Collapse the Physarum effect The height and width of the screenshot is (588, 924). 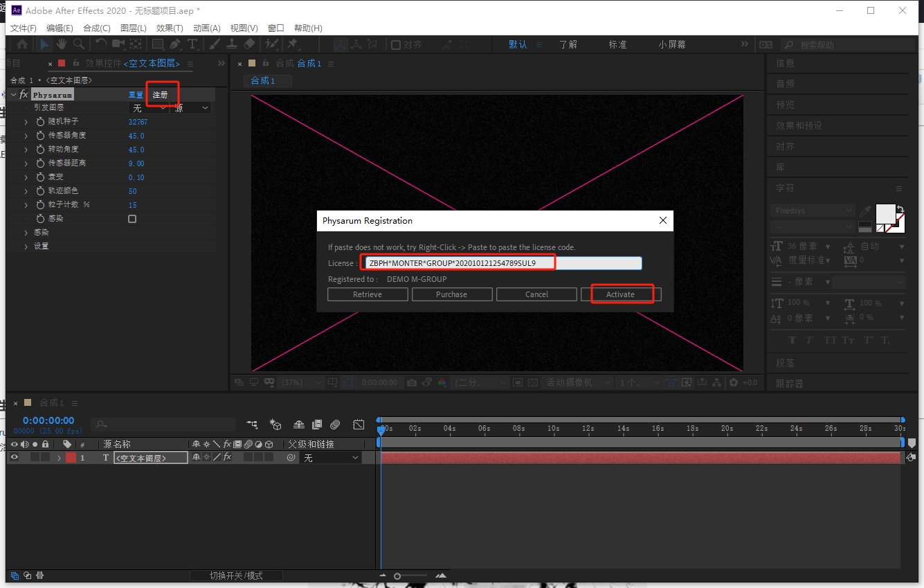pos(13,94)
